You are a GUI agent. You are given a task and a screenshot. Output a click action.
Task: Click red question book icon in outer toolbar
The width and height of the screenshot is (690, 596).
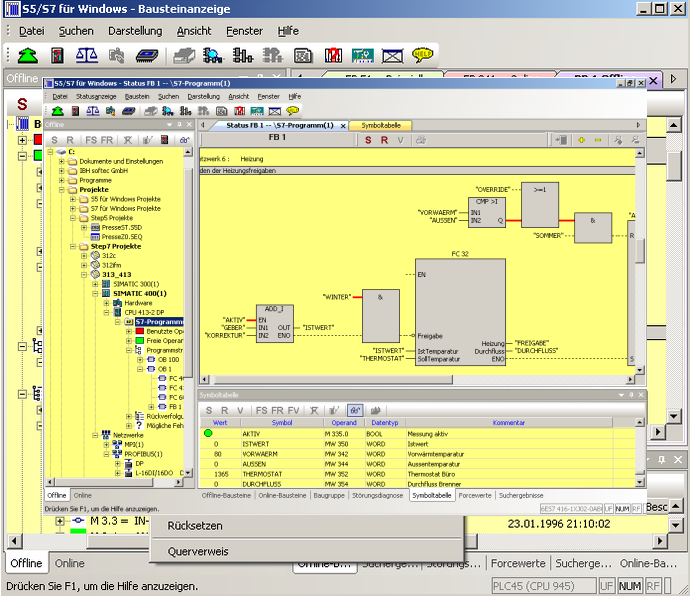[57, 55]
